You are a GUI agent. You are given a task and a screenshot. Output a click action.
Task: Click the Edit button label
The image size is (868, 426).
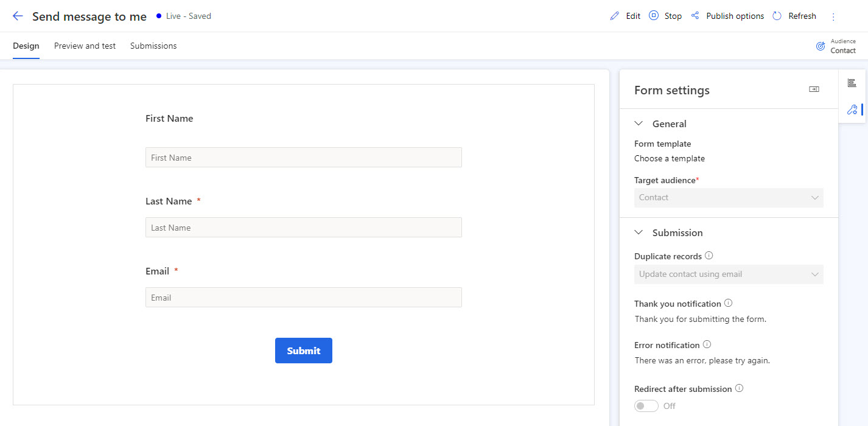coord(633,16)
